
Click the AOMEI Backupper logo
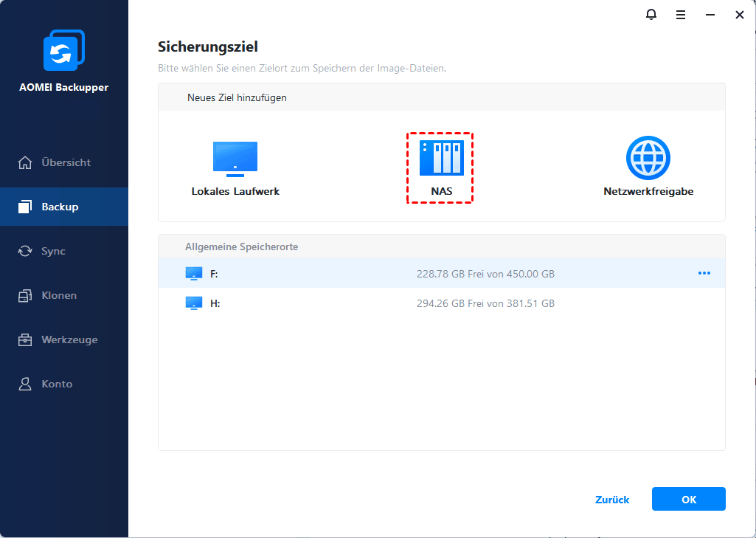tap(64, 50)
